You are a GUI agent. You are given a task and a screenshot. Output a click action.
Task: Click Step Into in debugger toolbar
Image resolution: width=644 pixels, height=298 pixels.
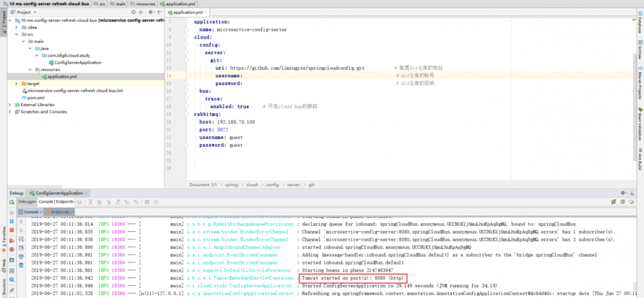point(99,202)
